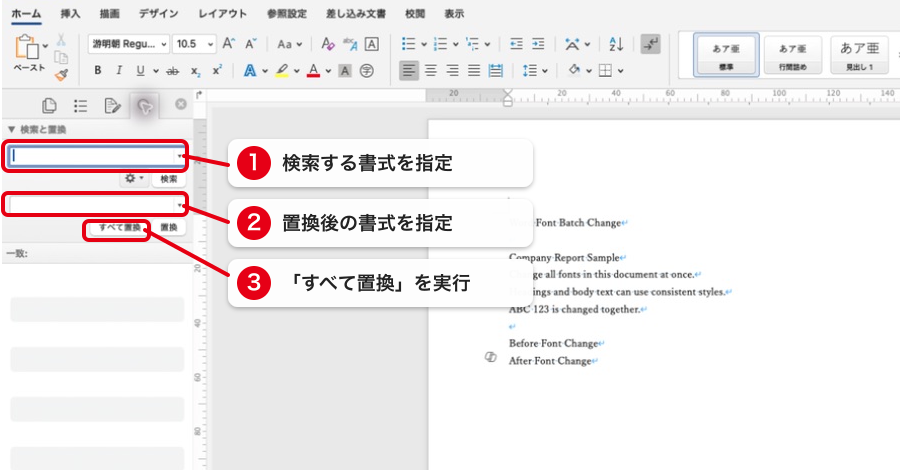Viewport: 900px width, 470px height.
Task: Apply distributed text alignment
Action: (x=495, y=71)
